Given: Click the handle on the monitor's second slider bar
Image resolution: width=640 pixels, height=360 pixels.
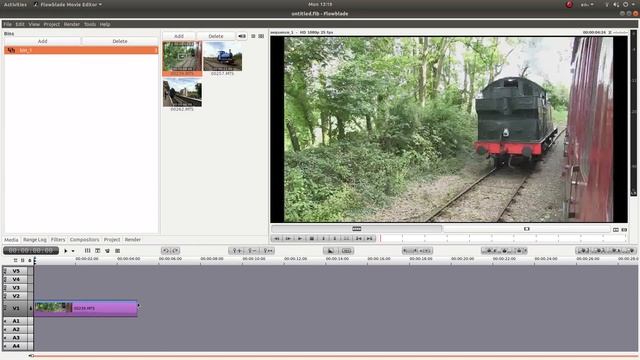Looking at the screenshot, I should 527,229.
